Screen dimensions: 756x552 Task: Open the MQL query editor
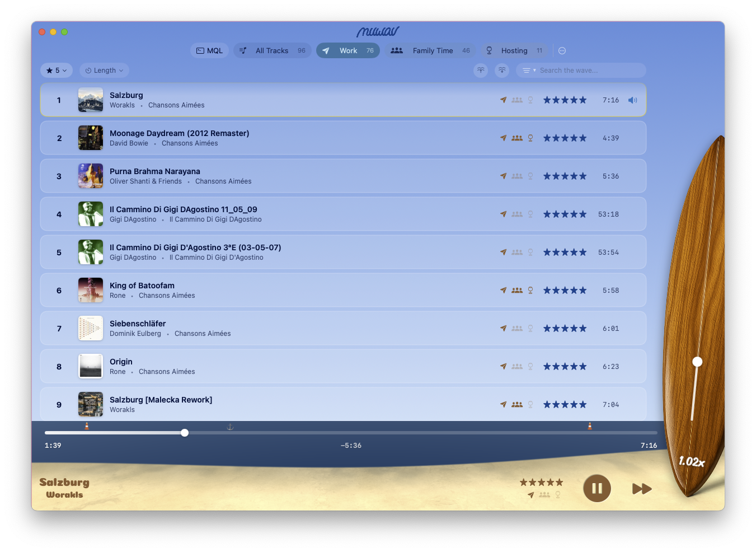click(209, 50)
